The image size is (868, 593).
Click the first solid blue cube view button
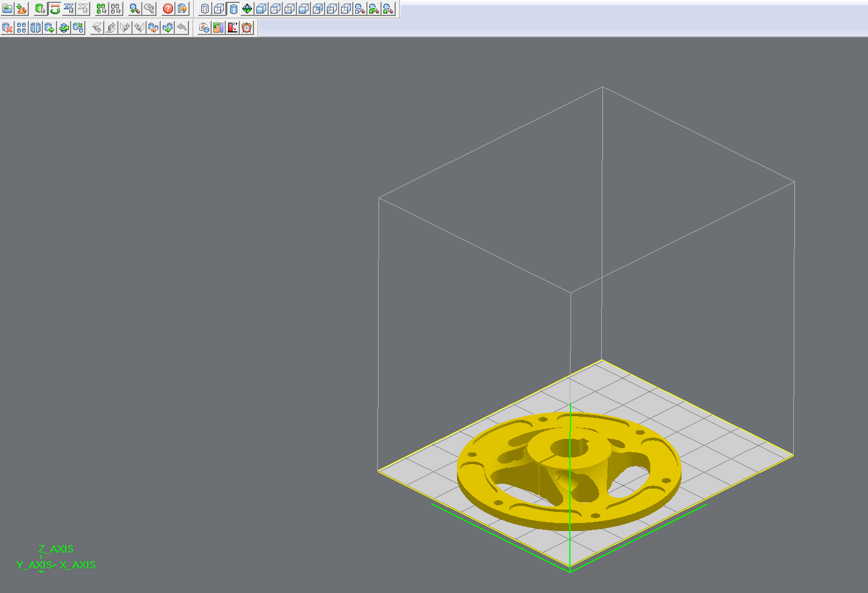261,9
